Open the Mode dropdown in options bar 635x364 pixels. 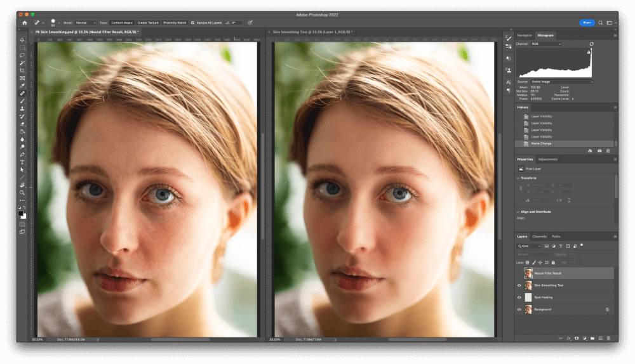tap(86, 23)
